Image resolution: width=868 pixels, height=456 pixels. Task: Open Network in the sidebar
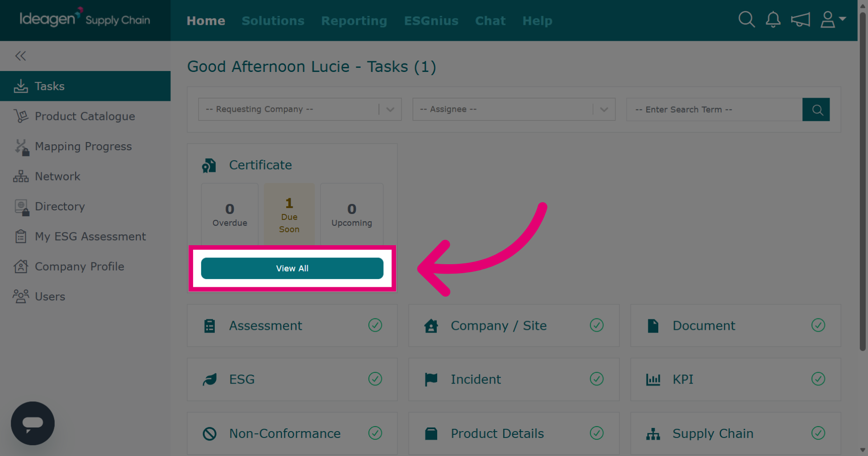click(x=85, y=176)
